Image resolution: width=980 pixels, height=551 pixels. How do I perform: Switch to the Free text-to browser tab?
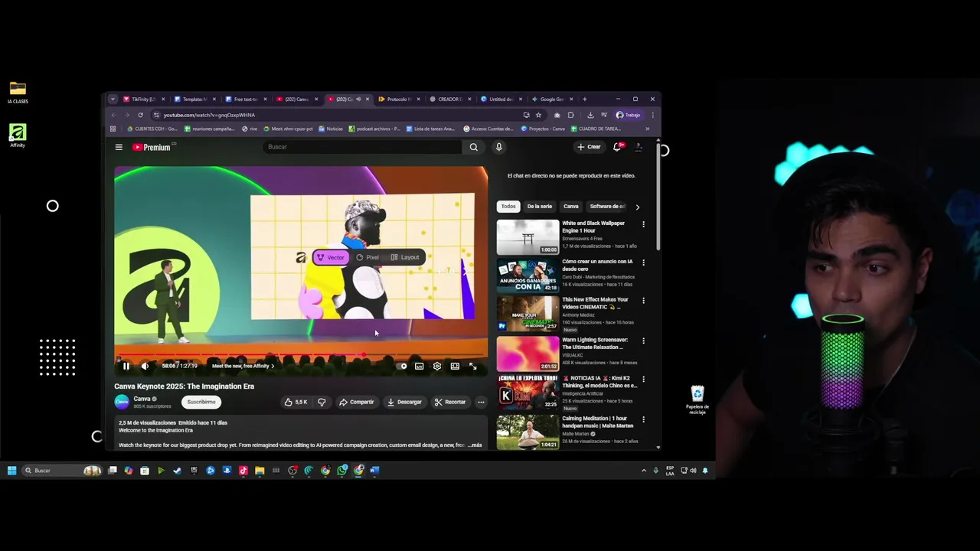(x=246, y=99)
